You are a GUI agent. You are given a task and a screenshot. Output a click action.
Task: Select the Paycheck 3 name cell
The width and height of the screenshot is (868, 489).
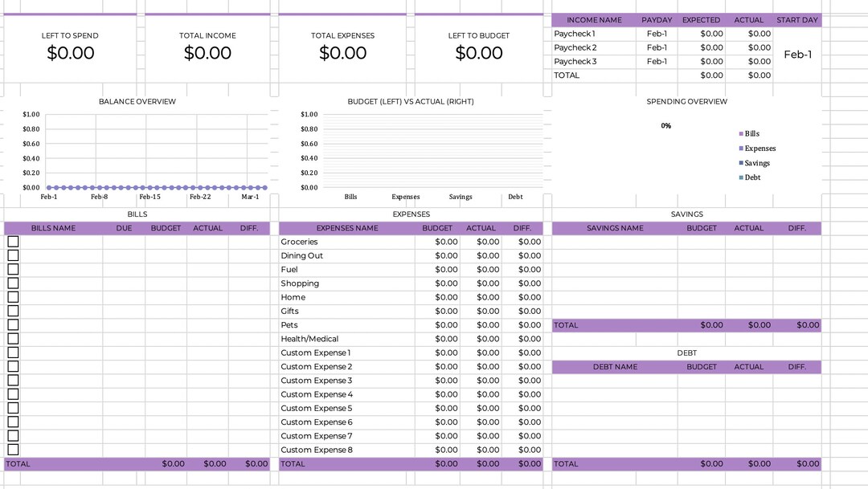tap(594, 61)
